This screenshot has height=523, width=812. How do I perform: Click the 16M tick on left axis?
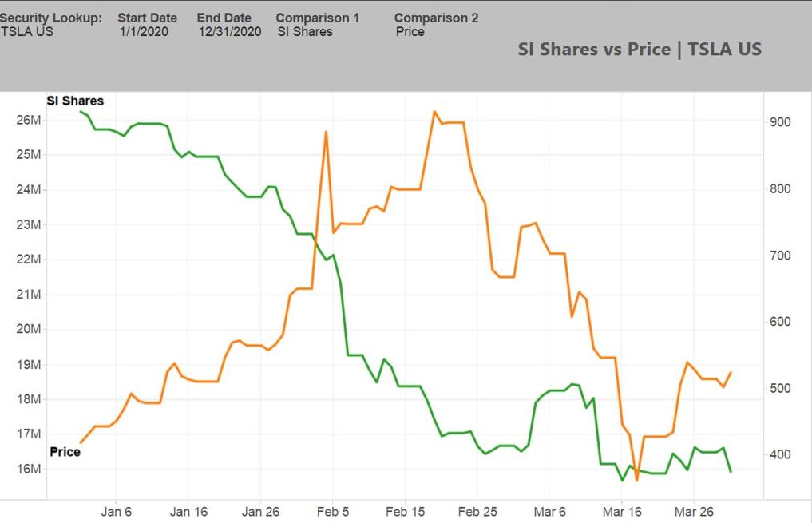click(x=29, y=470)
